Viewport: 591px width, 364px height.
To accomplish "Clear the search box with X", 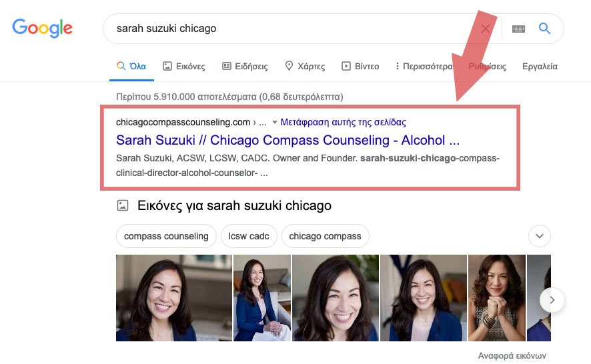I will pyautogui.click(x=486, y=29).
